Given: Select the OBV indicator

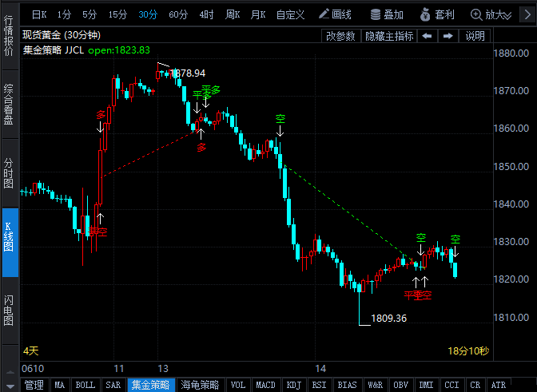Looking at the screenshot, I should [400, 385].
